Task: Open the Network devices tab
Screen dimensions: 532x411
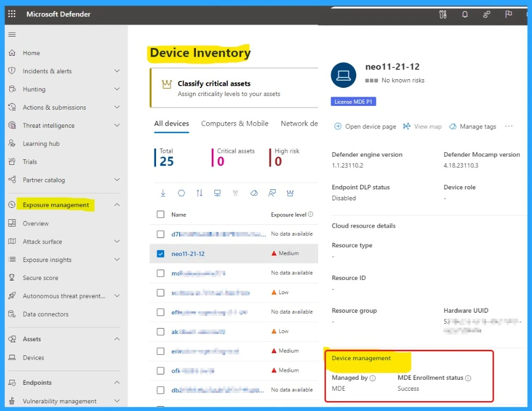Action: [299, 123]
